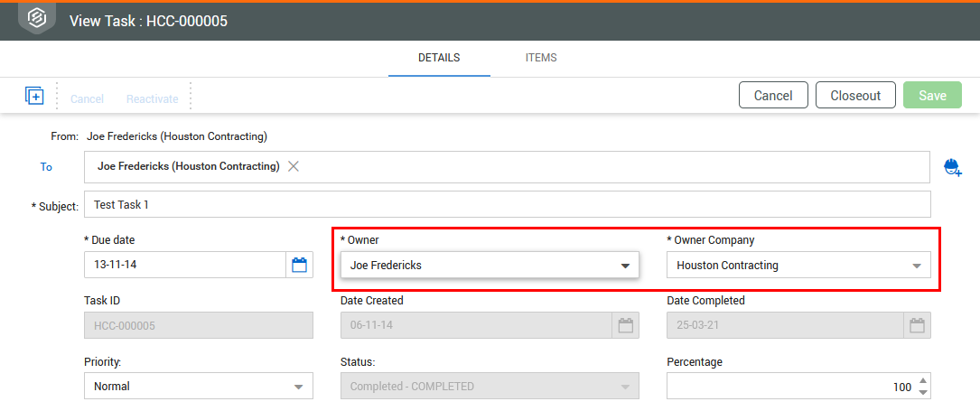Open the Priority dropdown
This screenshot has height=411, width=980.
[x=299, y=387]
